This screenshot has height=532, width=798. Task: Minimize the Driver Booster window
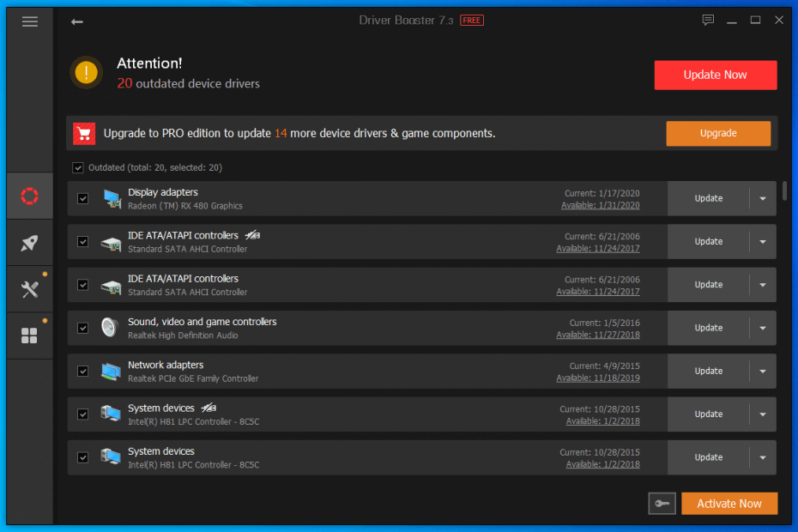[732, 21]
